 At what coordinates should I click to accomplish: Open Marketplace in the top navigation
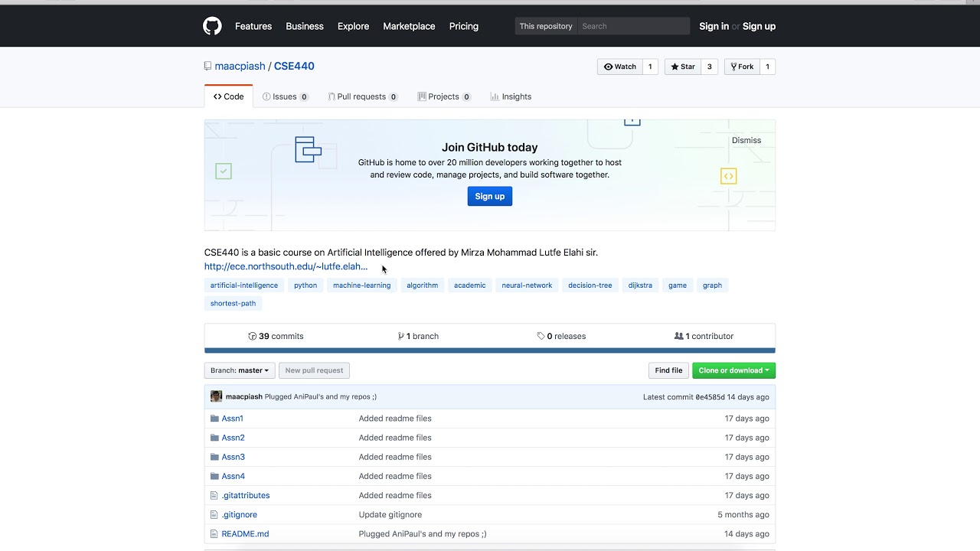pos(409,26)
